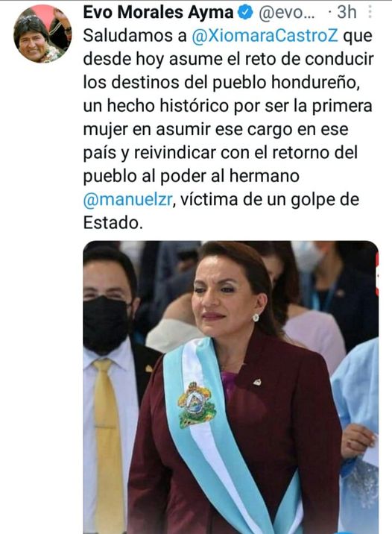Image resolution: width=392 pixels, height=534 pixels.
Task: Click the lapel pin on the maroon jacket
Action: pos(257,382)
